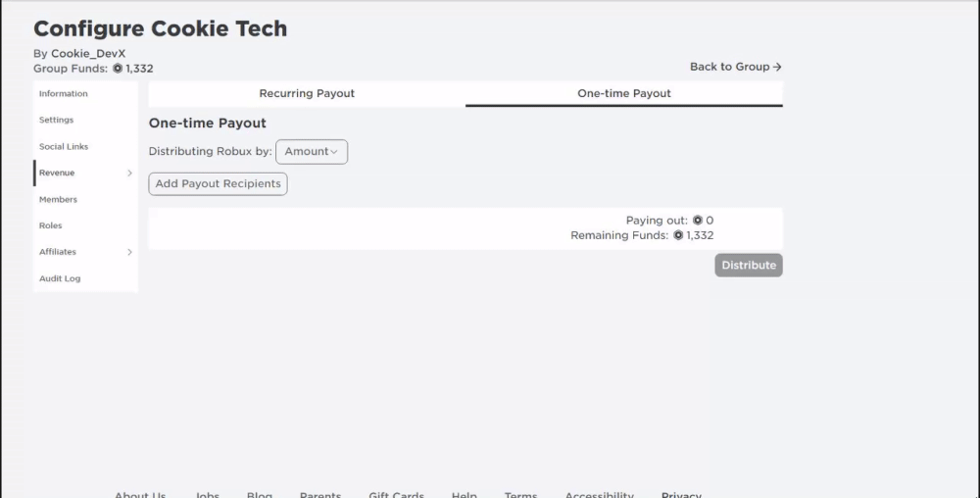Click the Distribute button

tap(748, 265)
